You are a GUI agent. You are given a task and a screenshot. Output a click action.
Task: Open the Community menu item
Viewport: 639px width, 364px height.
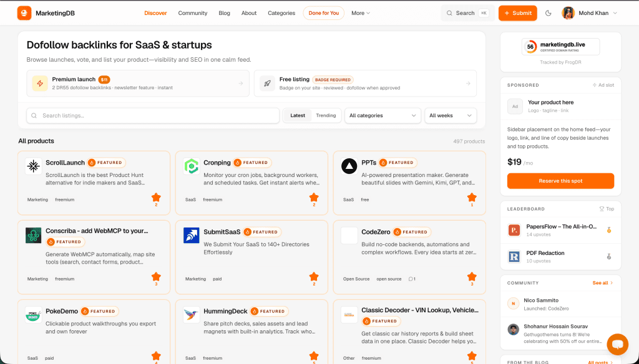point(192,12)
